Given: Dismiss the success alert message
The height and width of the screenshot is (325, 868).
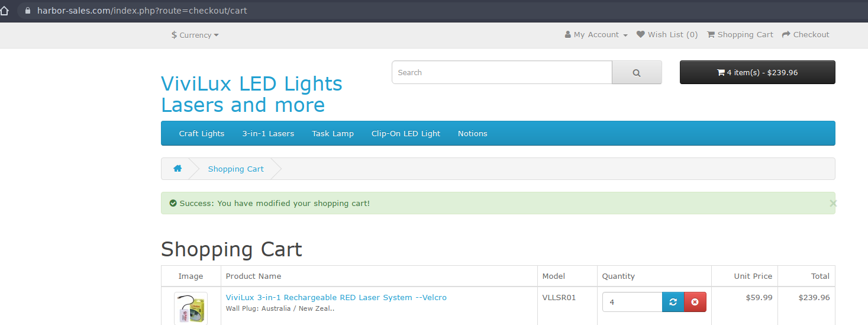Looking at the screenshot, I should pyautogui.click(x=833, y=203).
